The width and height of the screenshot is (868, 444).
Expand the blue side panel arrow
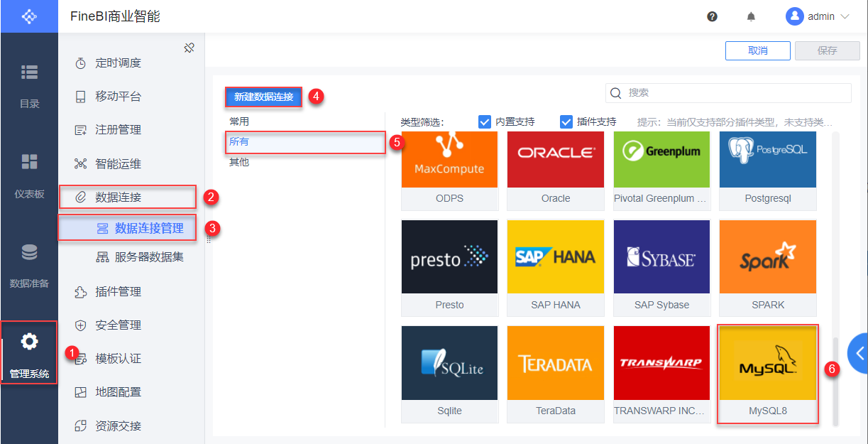pos(859,353)
